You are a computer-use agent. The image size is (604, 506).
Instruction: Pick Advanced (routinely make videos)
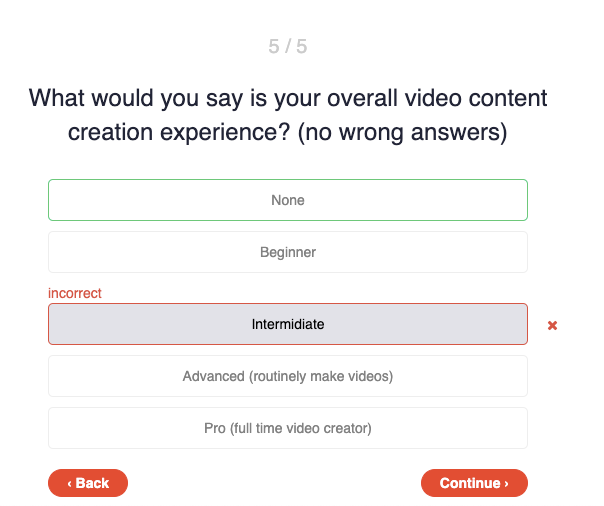coord(288,376)
